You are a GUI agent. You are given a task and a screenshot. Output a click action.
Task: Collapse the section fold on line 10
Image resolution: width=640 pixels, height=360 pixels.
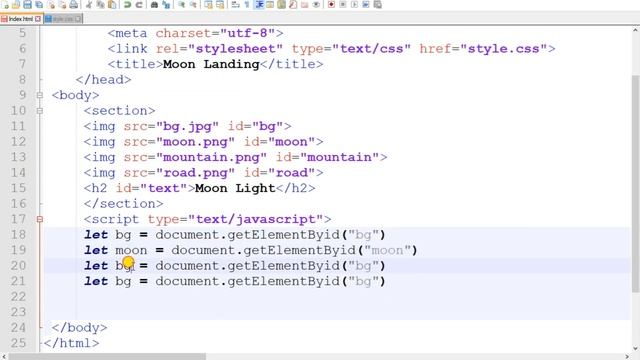pyautogui.click(x=40, y=111)
